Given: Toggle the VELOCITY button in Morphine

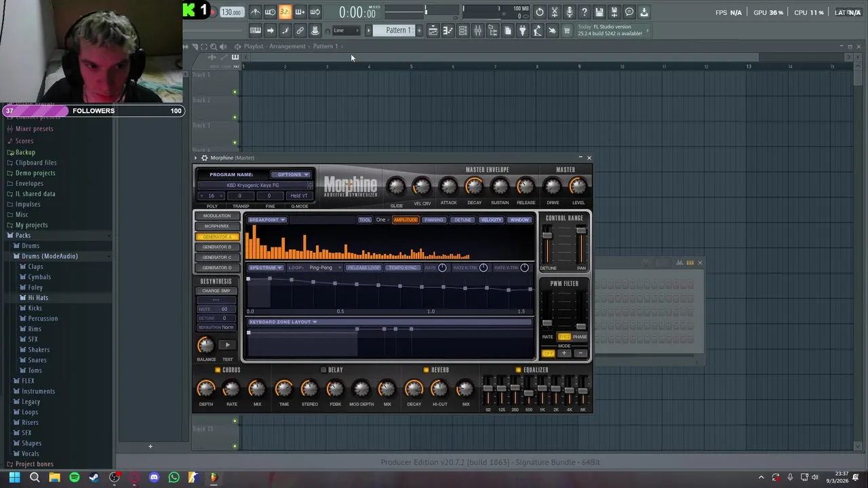Looking at the screenshot, I should pos(491,220).
